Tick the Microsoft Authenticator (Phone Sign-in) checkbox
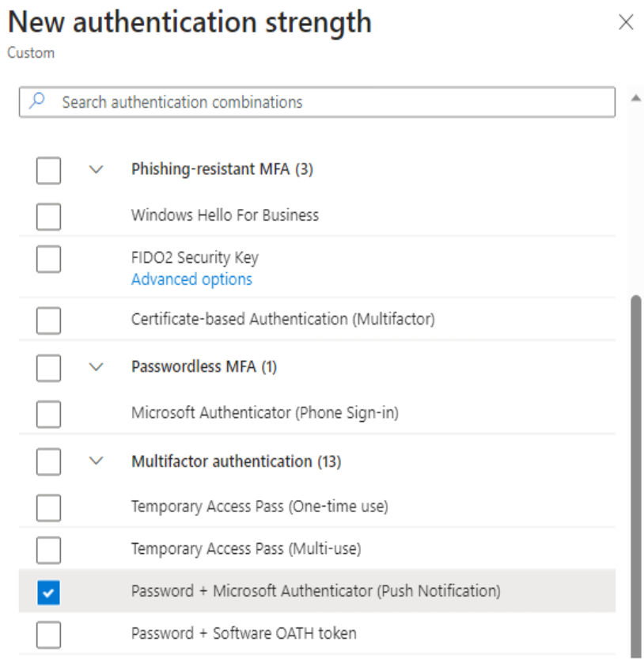 pyautogui.click(x=49, y=414)
